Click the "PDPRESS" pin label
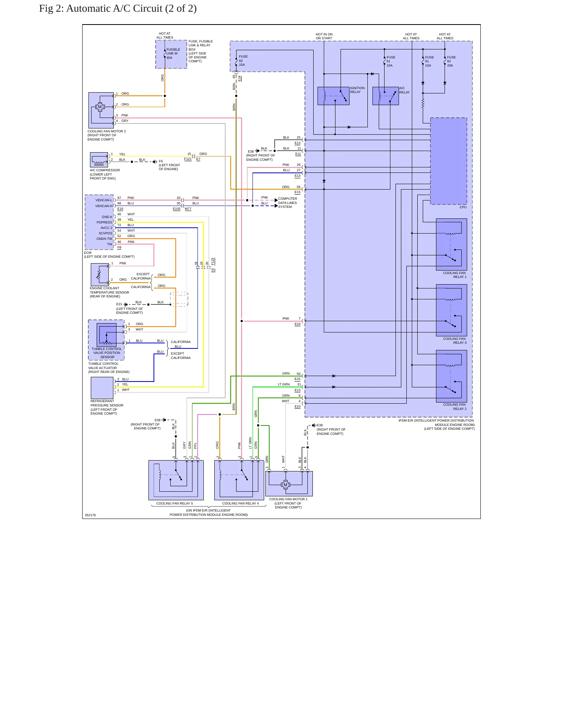 point(104,222)
